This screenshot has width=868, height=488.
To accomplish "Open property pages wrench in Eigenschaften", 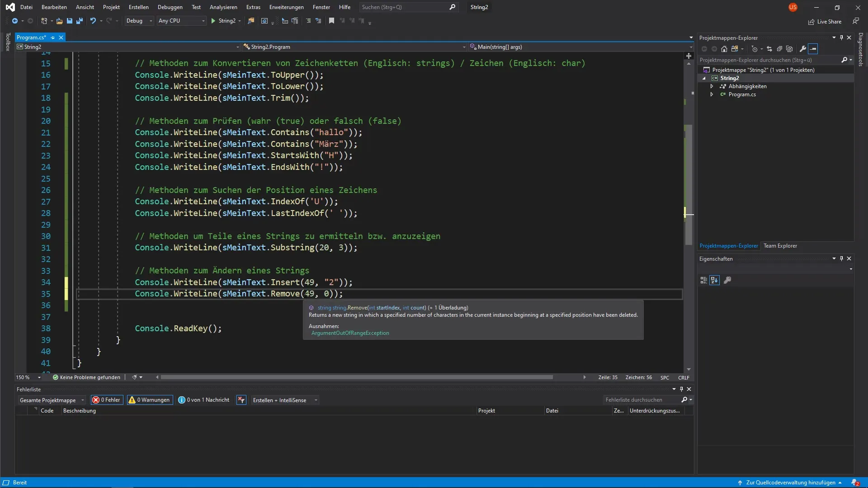I will coord(727,280).
